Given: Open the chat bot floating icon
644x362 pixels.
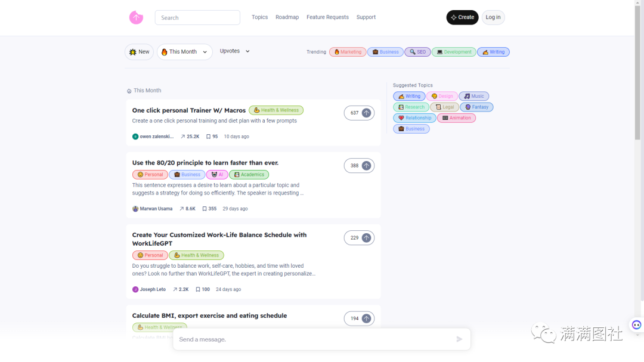Looking at the screenshot, I should (x=636, y=325).
